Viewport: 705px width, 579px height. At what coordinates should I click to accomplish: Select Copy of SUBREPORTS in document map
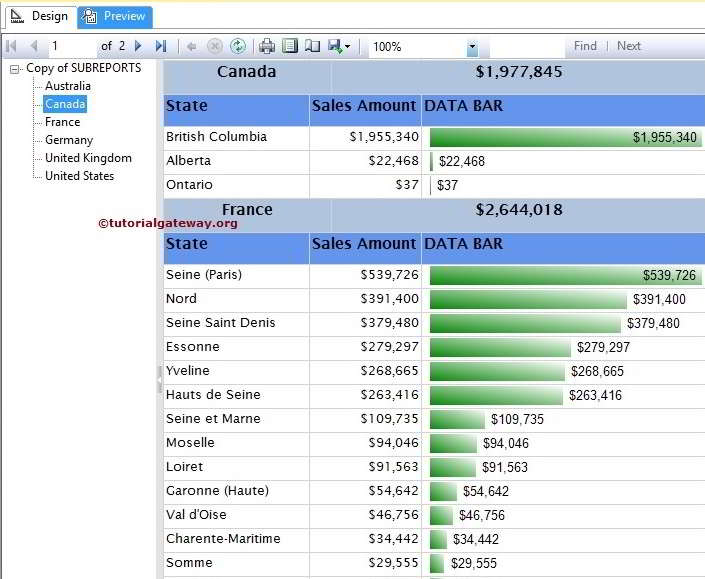(84, 68)
